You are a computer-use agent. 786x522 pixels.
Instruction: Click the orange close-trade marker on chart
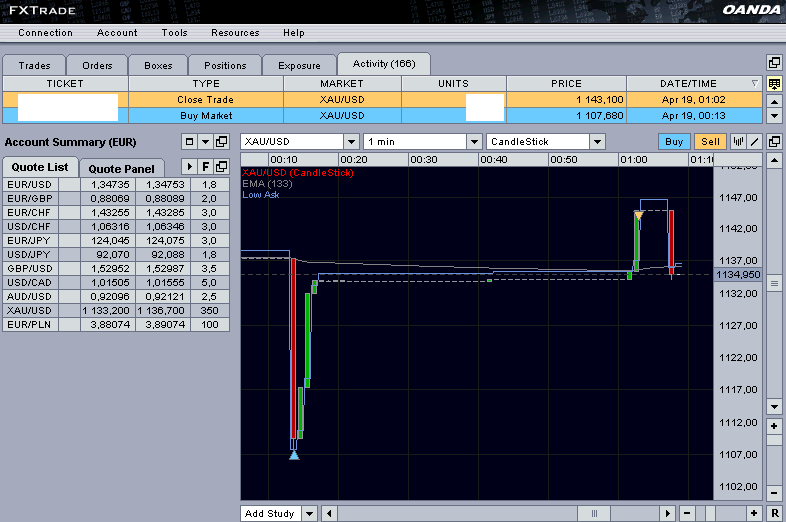click(638, 216)
